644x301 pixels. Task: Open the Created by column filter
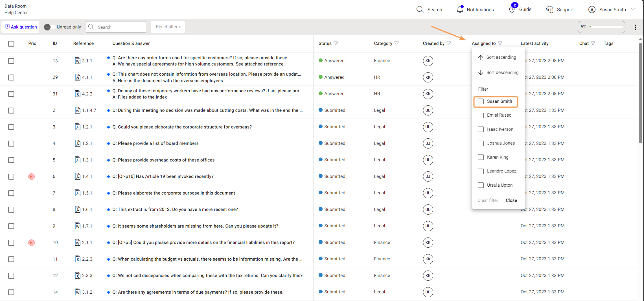[449, 43]
